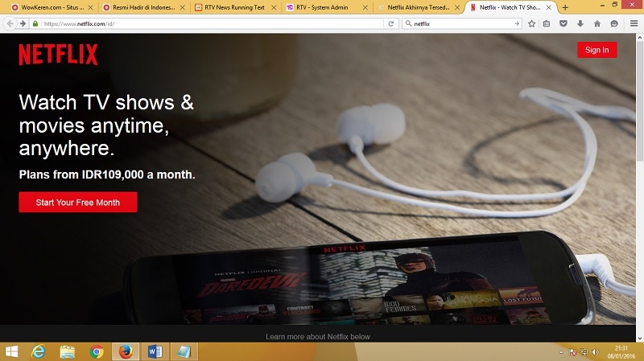The image size is (644, 361).
Task: Click the Firefox back arrow button
Action: coord(10,24)
